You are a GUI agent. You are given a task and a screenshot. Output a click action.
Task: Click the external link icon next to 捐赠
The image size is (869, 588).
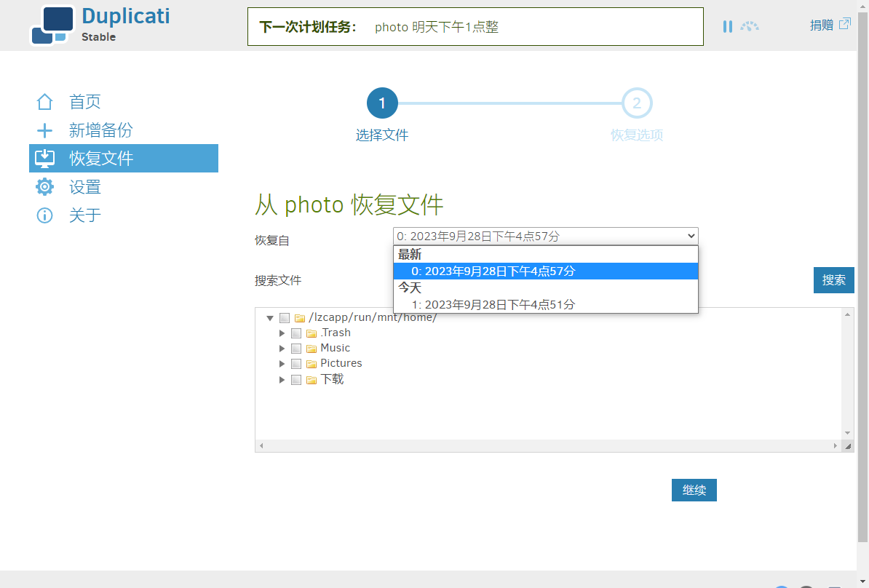tap(844, 24)
